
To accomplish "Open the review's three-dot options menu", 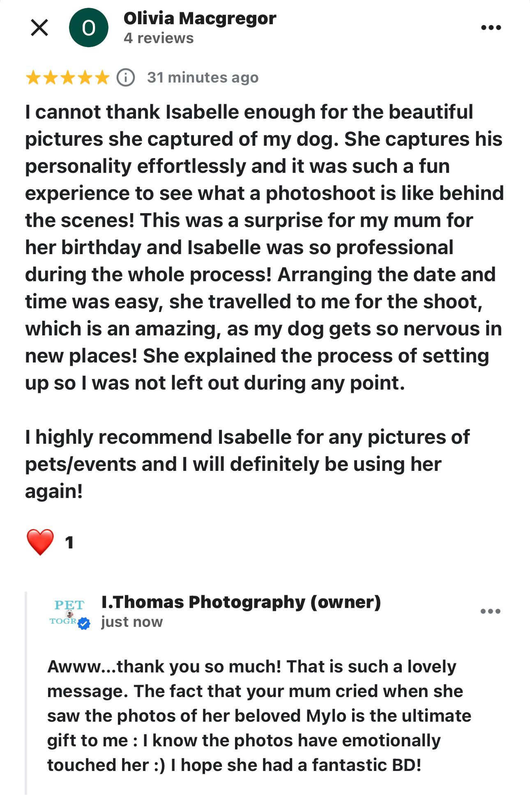I will click(491, 28).
